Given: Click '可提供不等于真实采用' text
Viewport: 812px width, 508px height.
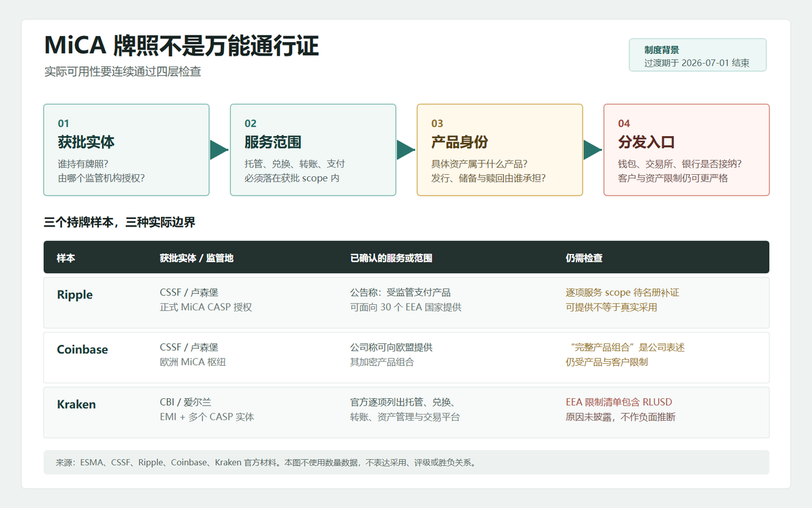Looking at the screenshot, I should (611, 307).
